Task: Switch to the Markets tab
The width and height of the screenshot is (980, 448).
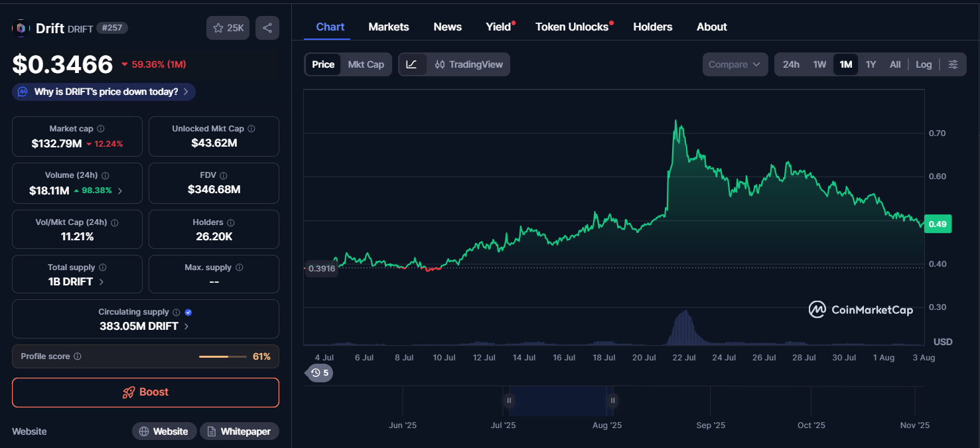Action: 388,27
